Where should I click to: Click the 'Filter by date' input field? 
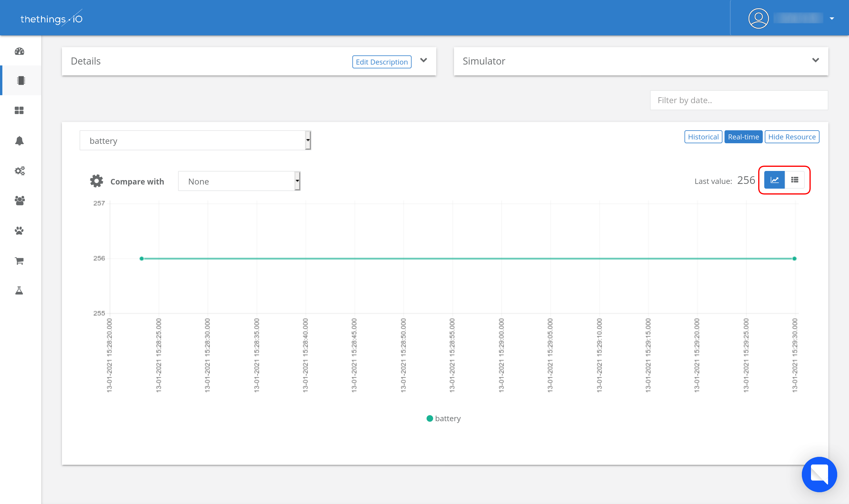[x=738, y=100]
